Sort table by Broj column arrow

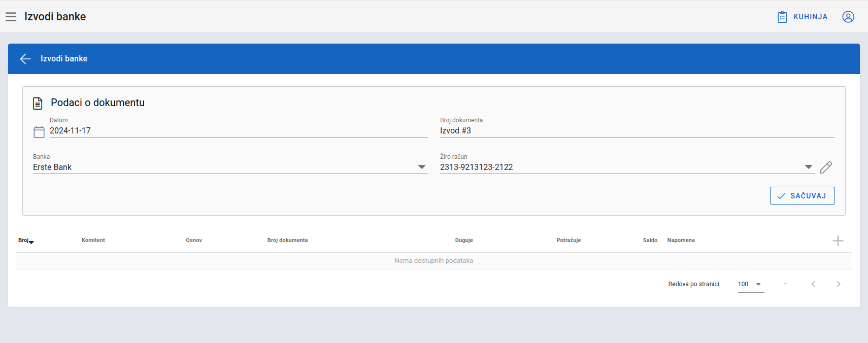click(x=31, y=243)
